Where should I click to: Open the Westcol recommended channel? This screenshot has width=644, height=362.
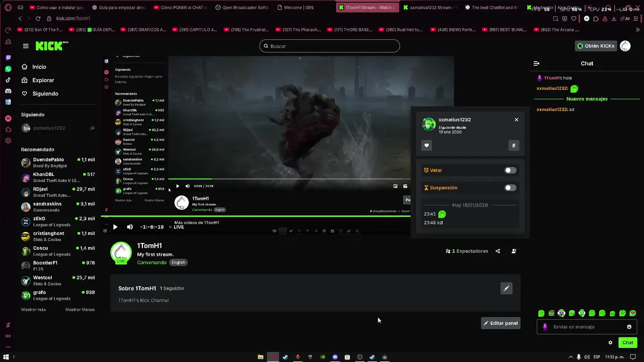tap(58, 281)
